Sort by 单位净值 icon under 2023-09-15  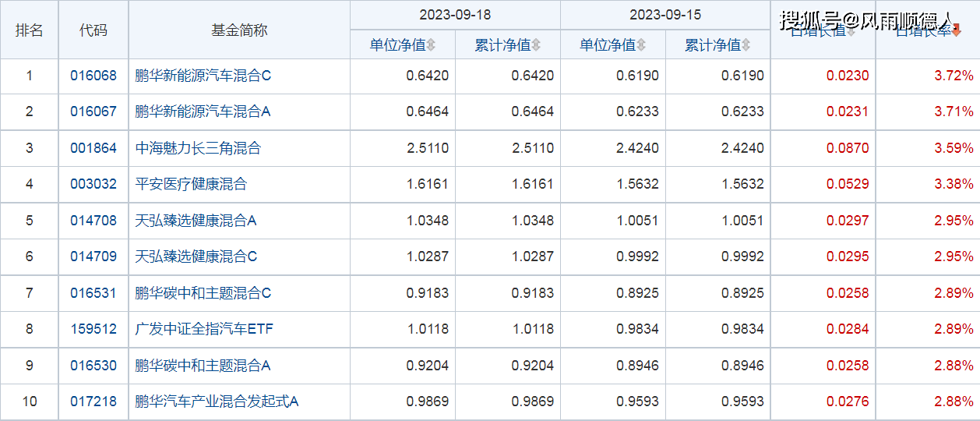(641, 45)
